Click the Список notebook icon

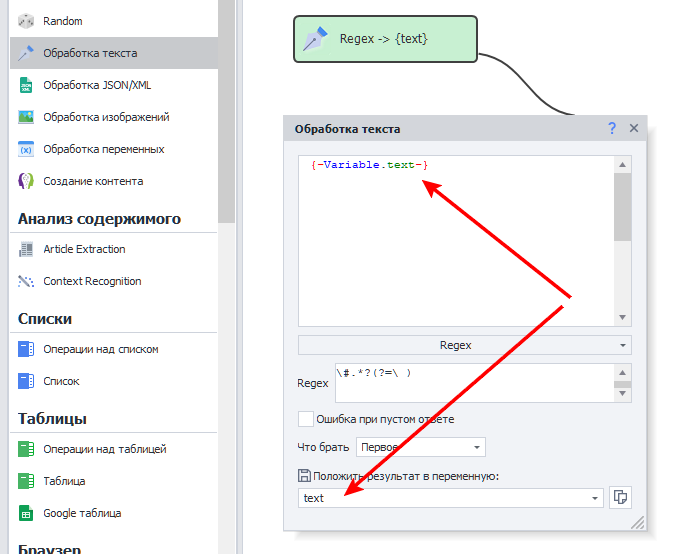tap(26, 381)
